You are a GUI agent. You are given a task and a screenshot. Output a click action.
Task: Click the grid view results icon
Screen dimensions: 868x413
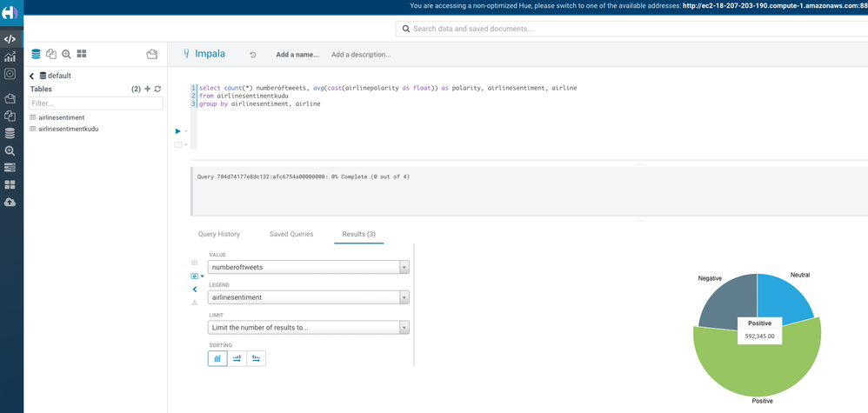click(194, 263)
